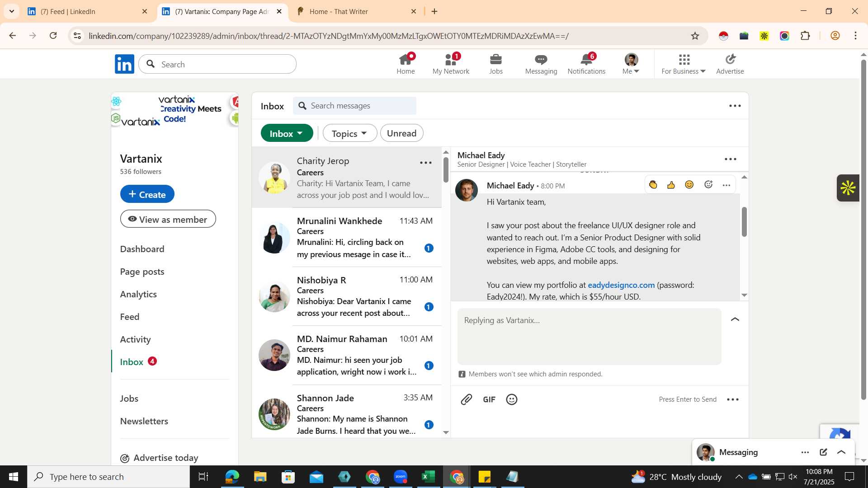Image resolution: width=868 pixels, height=488 pixels.
Task: Expand the Topics filter dropdown
Action: coord(349,133)
